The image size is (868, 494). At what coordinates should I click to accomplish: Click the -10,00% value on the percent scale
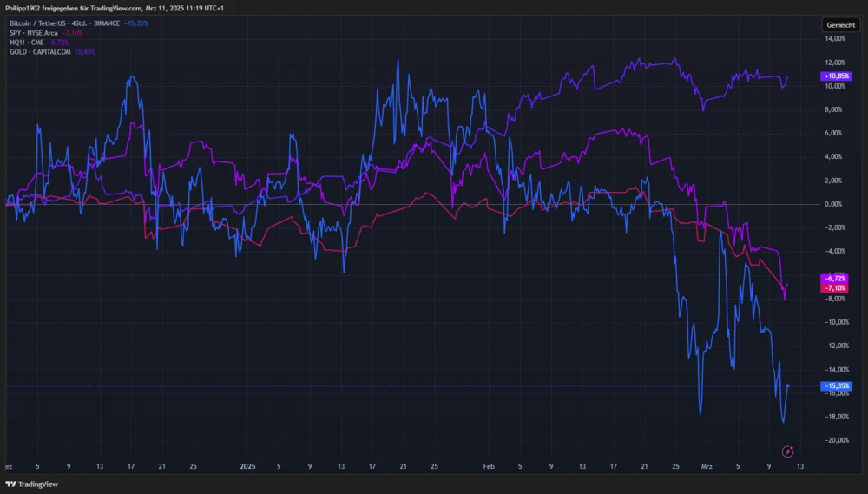[x=836, y=322]
